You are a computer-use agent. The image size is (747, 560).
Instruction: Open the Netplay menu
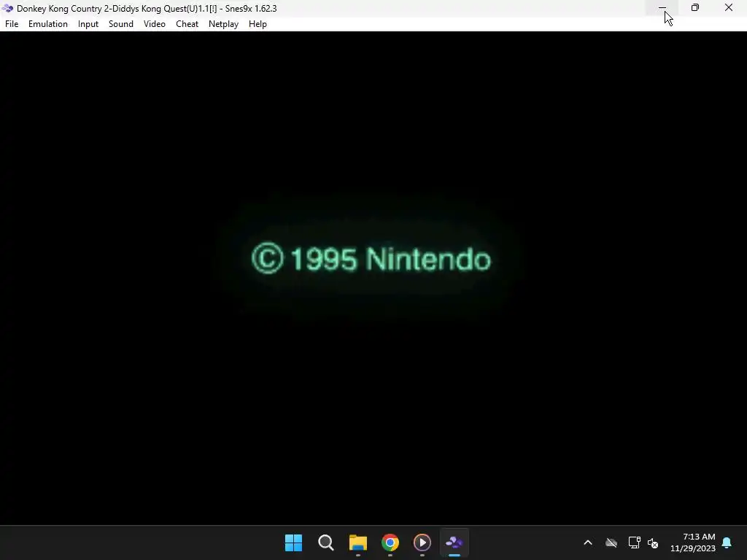pyautogui.click(x=223, y=24)
